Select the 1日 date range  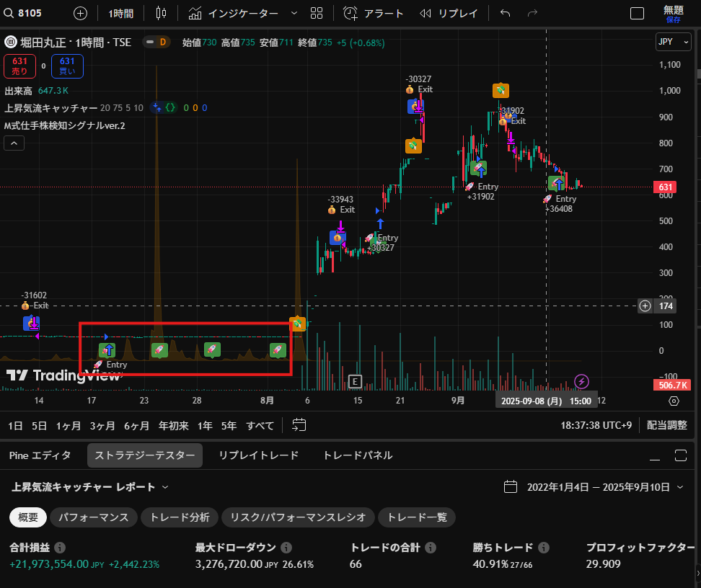(15, 425)
